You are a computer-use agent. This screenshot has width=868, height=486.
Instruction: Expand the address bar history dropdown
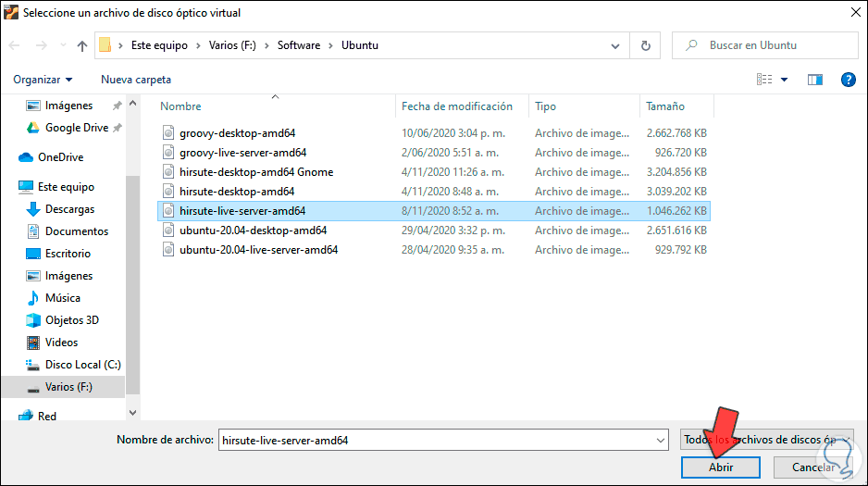coord(615,46)
